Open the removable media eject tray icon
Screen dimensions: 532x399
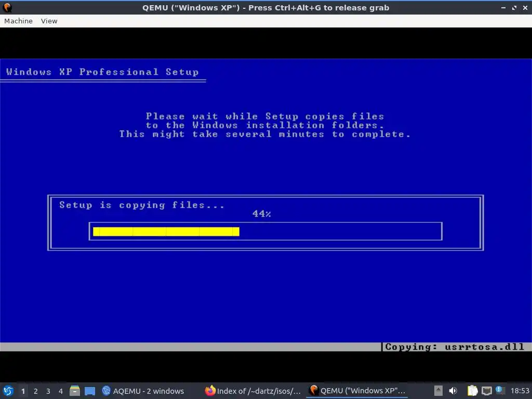point(438,391)
